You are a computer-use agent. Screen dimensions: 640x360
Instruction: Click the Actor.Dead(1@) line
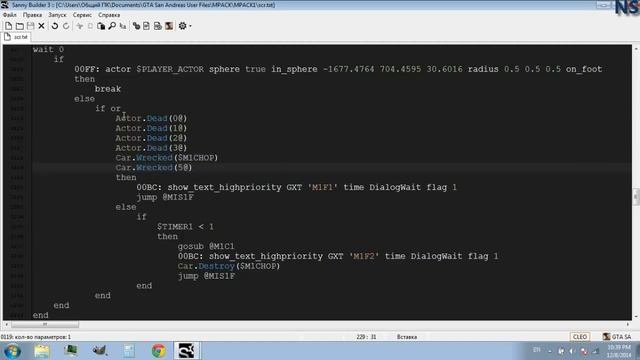tap(151, 128)
